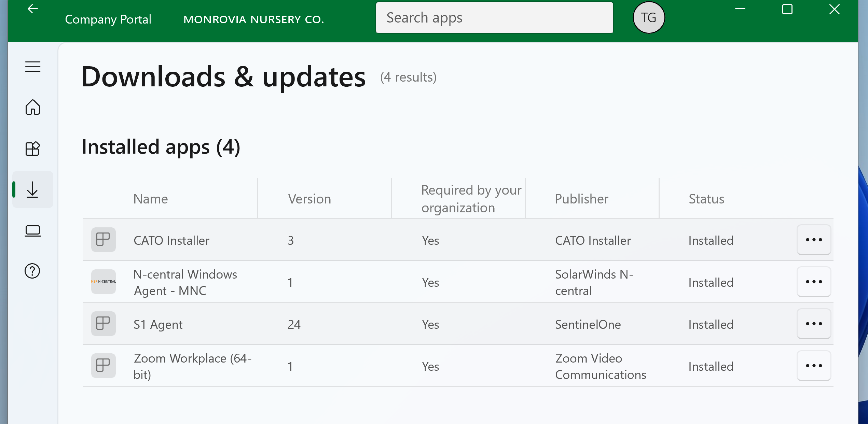Click the SentinelOne publisher cell
The height and width of the screenshot is (424, 868).
point(588,324)
